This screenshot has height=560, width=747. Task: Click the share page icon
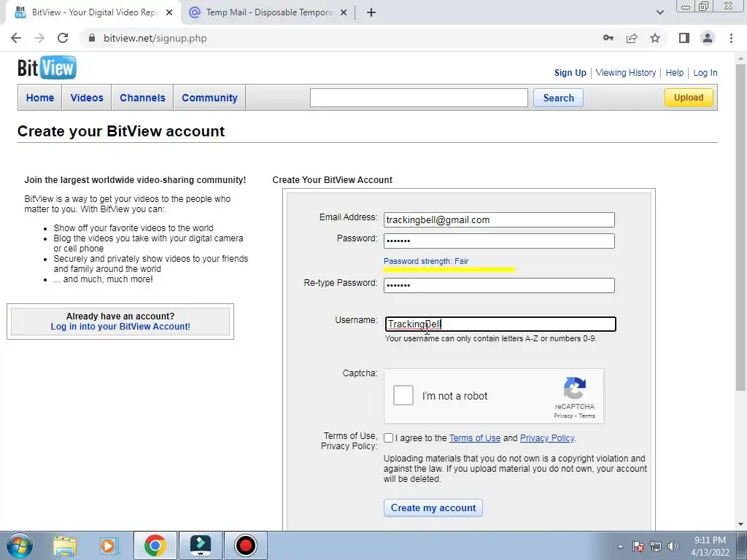[x=632, y=38]
